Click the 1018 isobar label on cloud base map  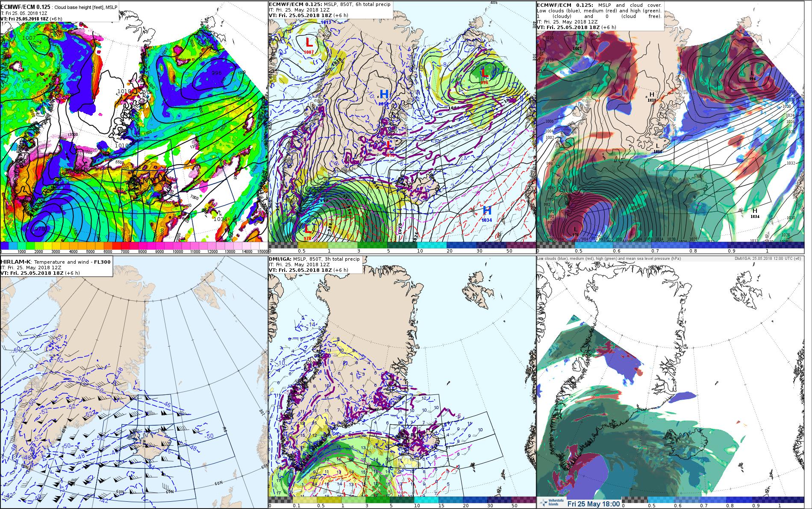(124, 91)
